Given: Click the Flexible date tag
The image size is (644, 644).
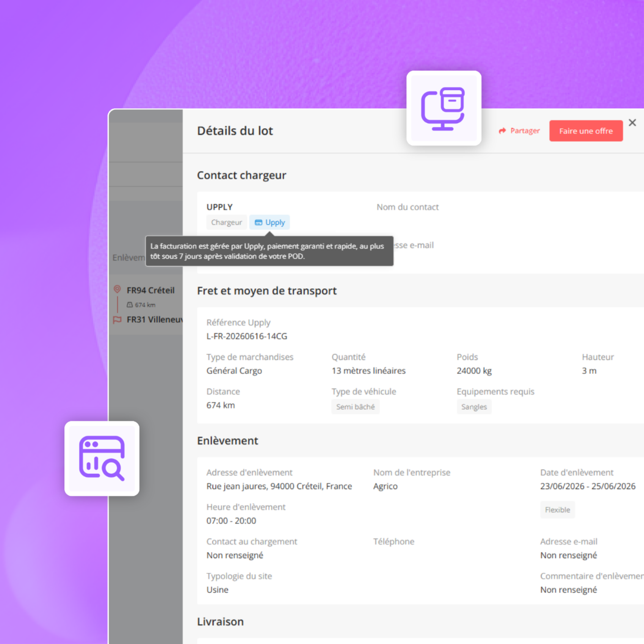Looking at the screenshot, I should click(x=557, y=510).
